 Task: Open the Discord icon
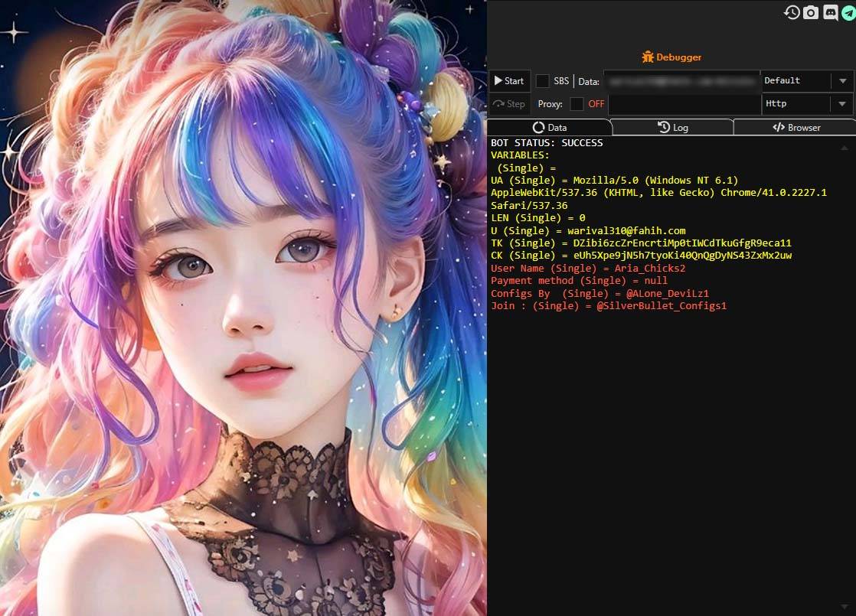tap(830, 12)
